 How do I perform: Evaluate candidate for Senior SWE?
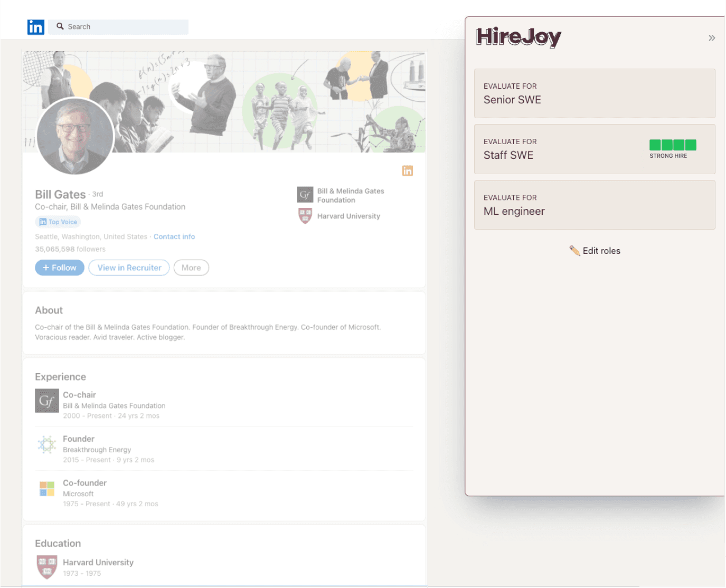pyautogui.click(x=595, y=93)
